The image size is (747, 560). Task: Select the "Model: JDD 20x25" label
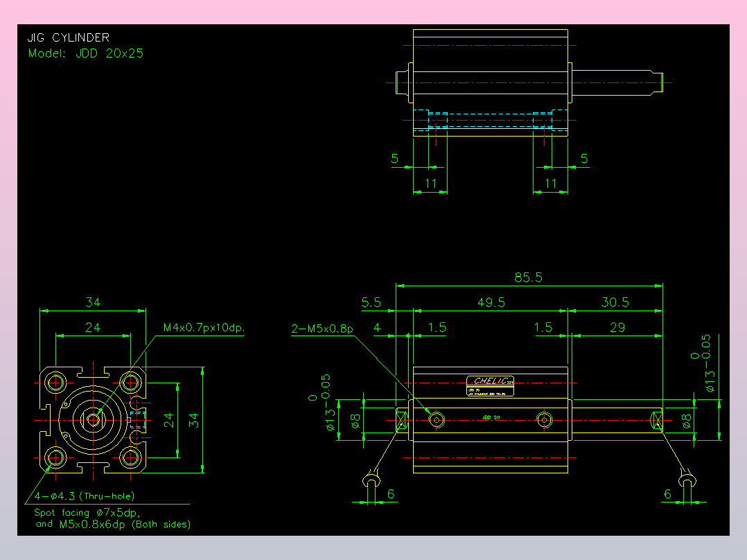point(86,53)
